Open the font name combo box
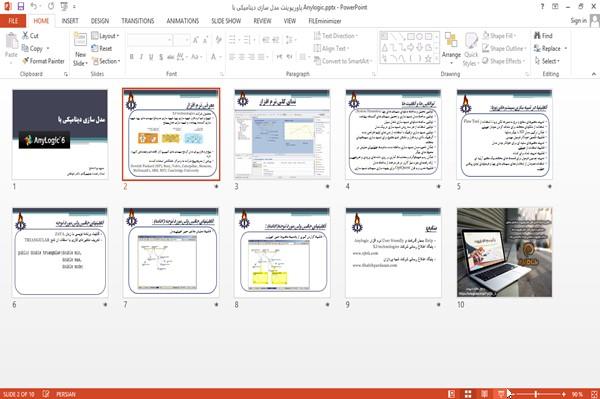Viewport: 600px width, 399px height. (149, 39)
